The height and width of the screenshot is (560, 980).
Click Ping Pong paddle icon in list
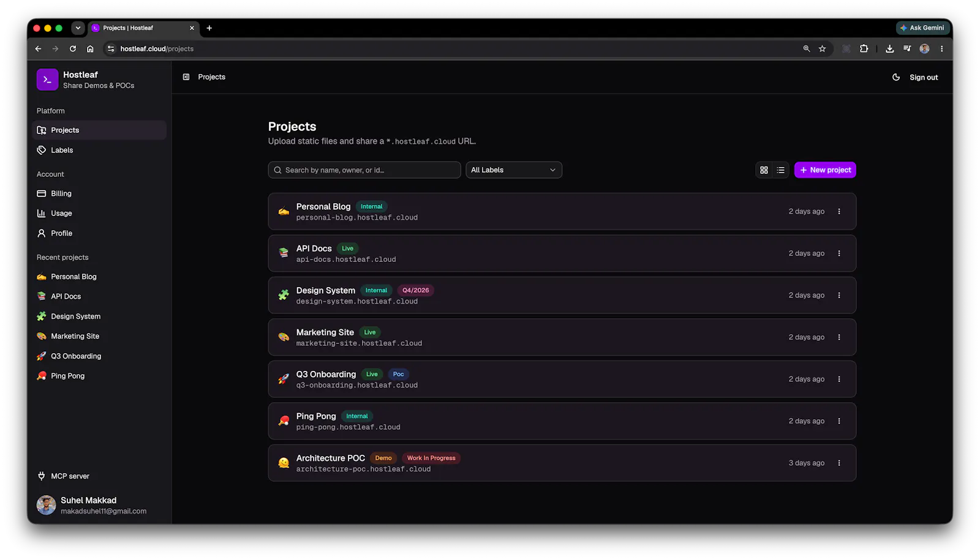click(284, 421)
